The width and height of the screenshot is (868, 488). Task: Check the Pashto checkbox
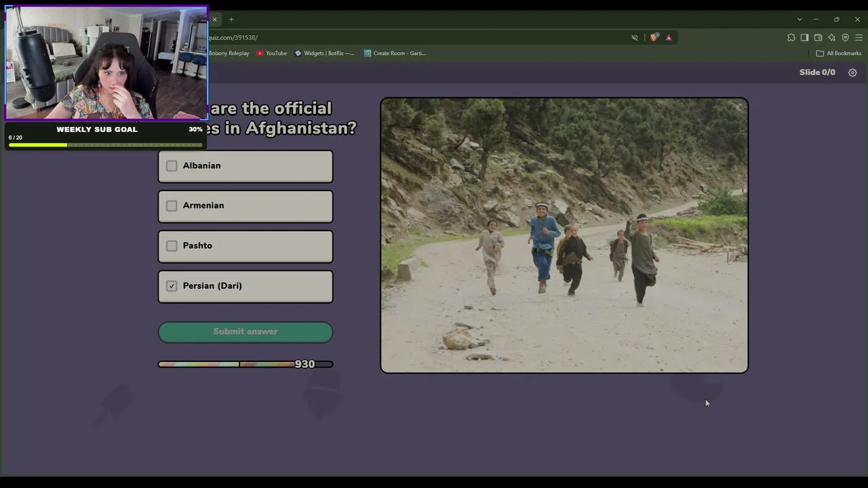(x=172, y=246)
